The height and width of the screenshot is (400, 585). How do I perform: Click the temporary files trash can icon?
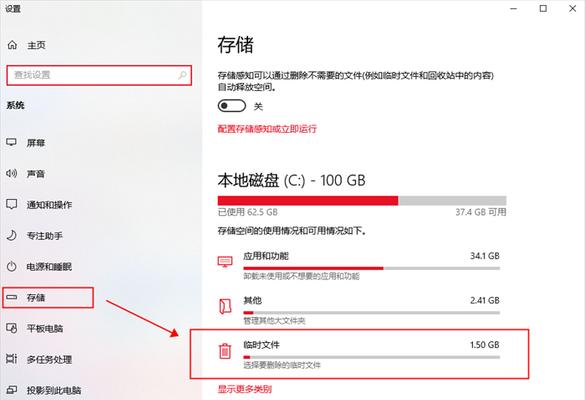click(x=225, y=351)
